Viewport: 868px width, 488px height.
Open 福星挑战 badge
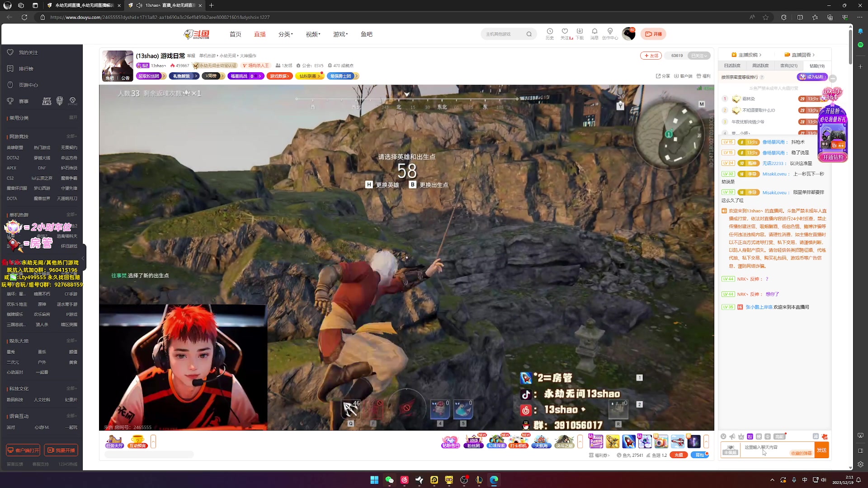pos(245,76)
